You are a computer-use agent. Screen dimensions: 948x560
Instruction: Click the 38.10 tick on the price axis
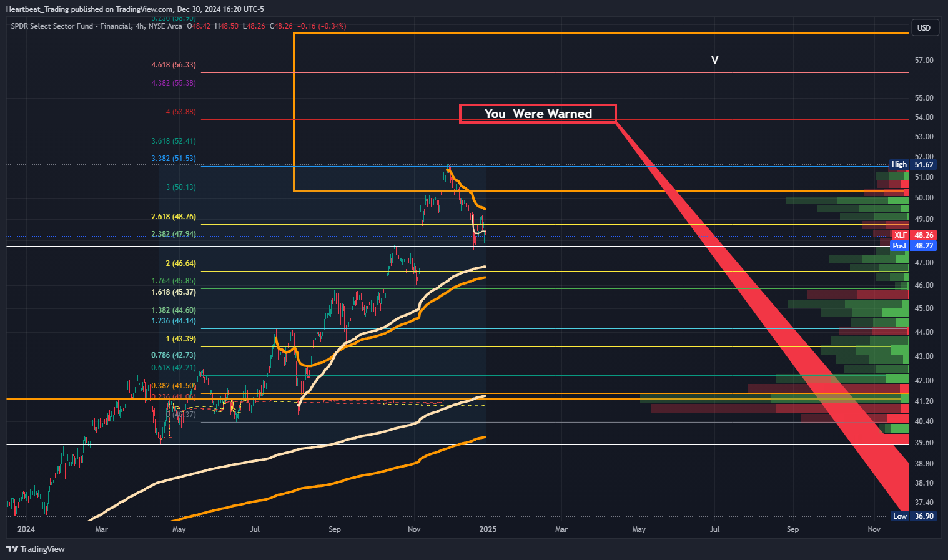pos(924,483)
